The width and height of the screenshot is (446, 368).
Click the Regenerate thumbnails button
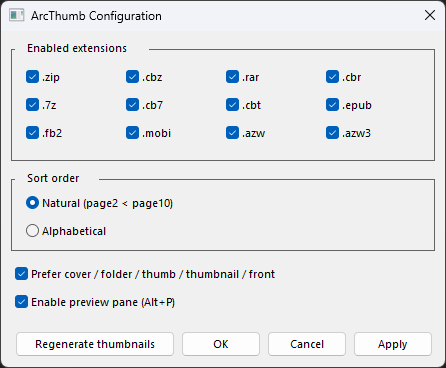tap(95, 344)
